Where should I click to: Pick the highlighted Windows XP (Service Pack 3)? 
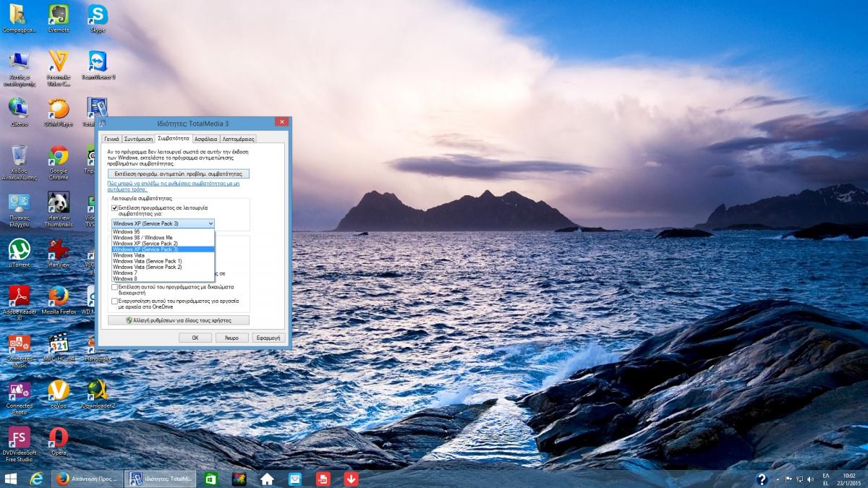tap(163, 249)
